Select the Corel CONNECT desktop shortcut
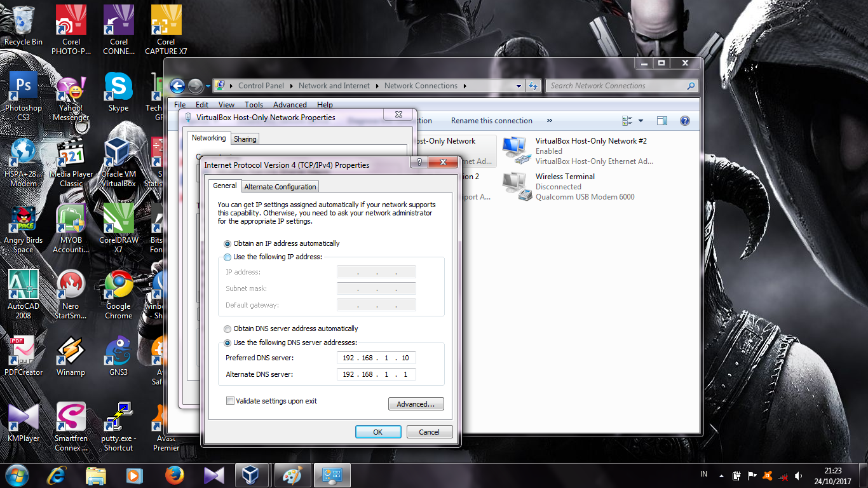The image size is (868, 488). (x=119, y=30)
